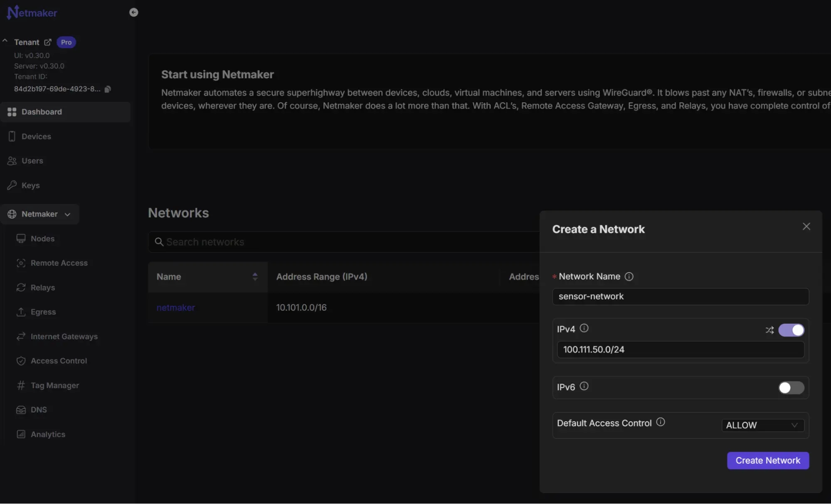The image size is (831, 504).
Task: Disable the IPv4 toggle switch
Action: (791, 330)
